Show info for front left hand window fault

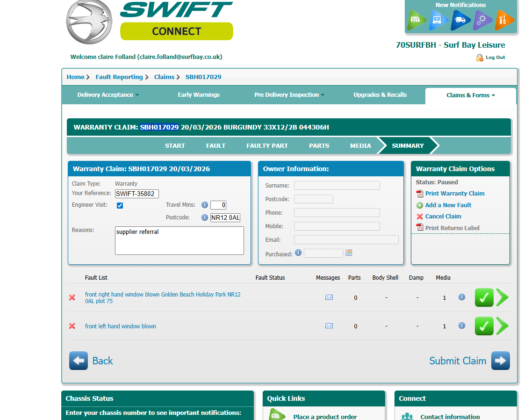[461, 326]
